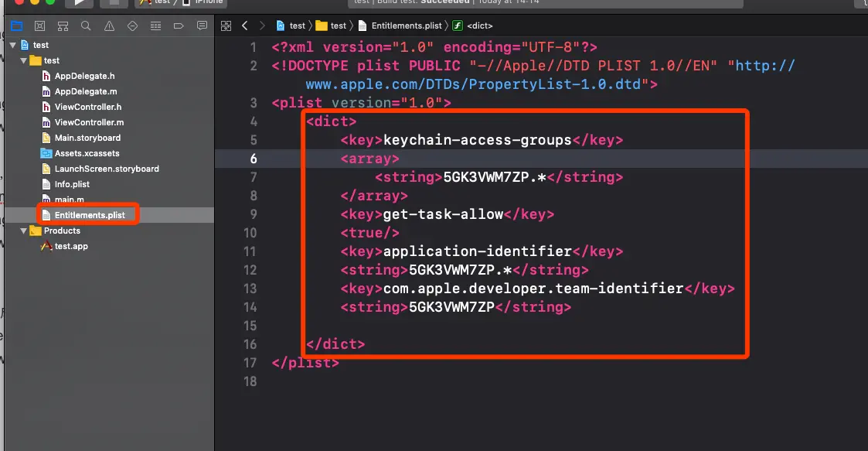Click the Stop button in toolbar

pyautogui.click(x=114, y=2)
